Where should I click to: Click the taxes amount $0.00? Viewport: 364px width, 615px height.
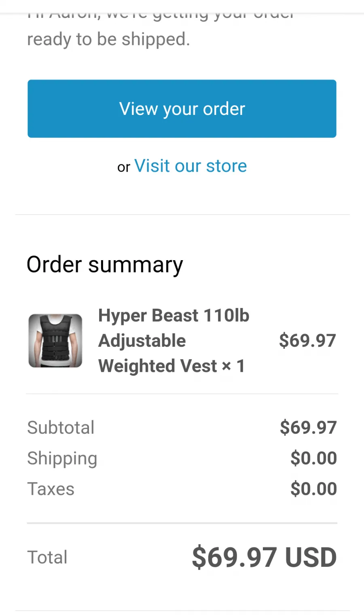pyautogui.click(x=313, y=489)
